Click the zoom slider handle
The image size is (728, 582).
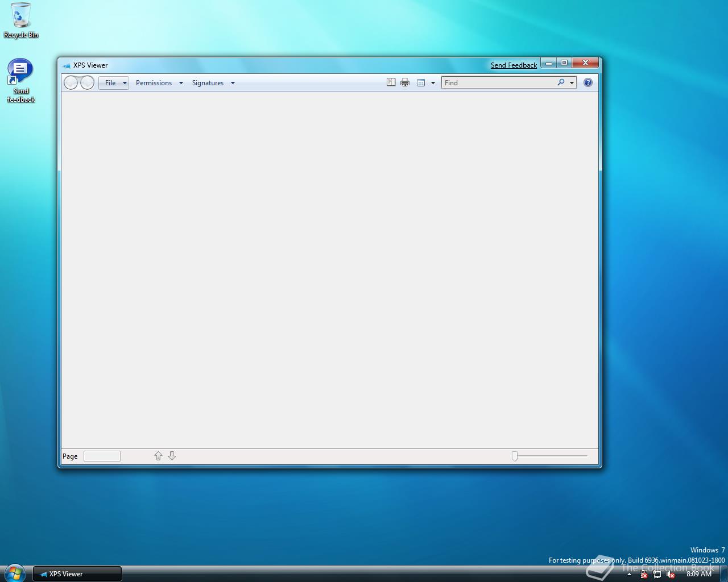515,456
